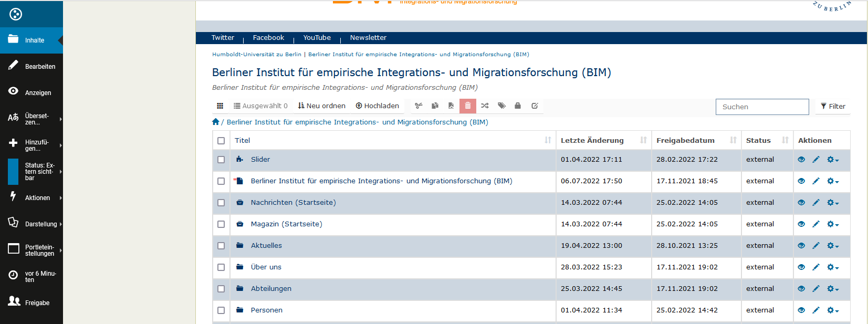Screen dimensions: 868x324
Task: Click the cut (scissors) toolbar icon
Action: click(x=419, y=106)
